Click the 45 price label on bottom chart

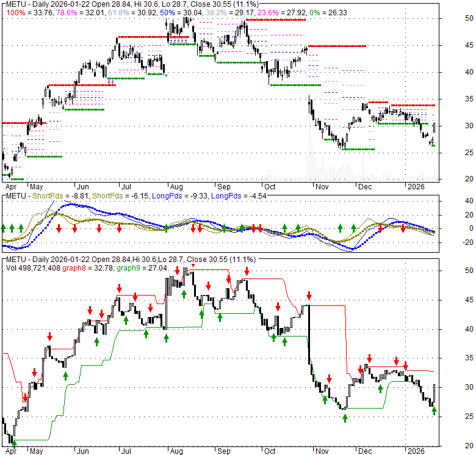point(469,300)
